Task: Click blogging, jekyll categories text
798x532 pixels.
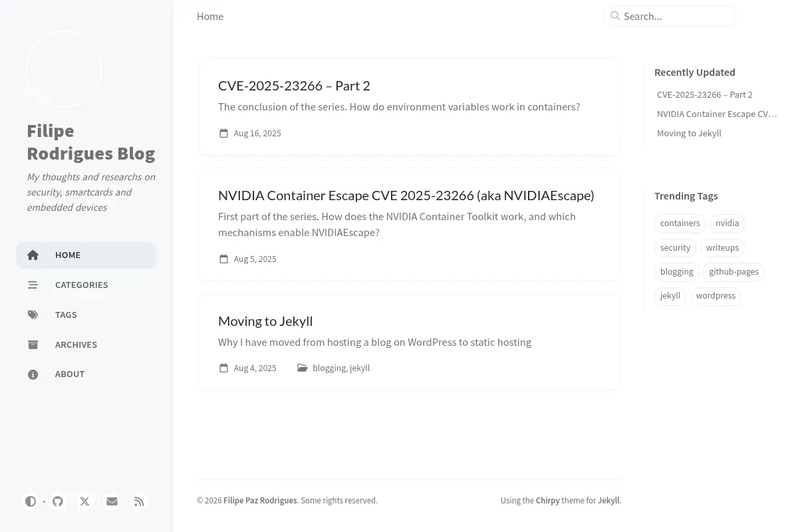Action: click(x=341, y=368)
